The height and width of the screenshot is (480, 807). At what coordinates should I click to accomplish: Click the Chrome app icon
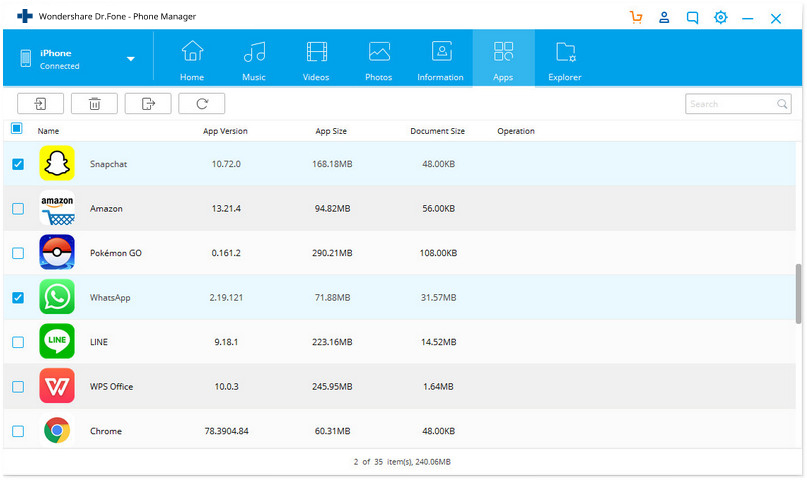click(57, 430)
